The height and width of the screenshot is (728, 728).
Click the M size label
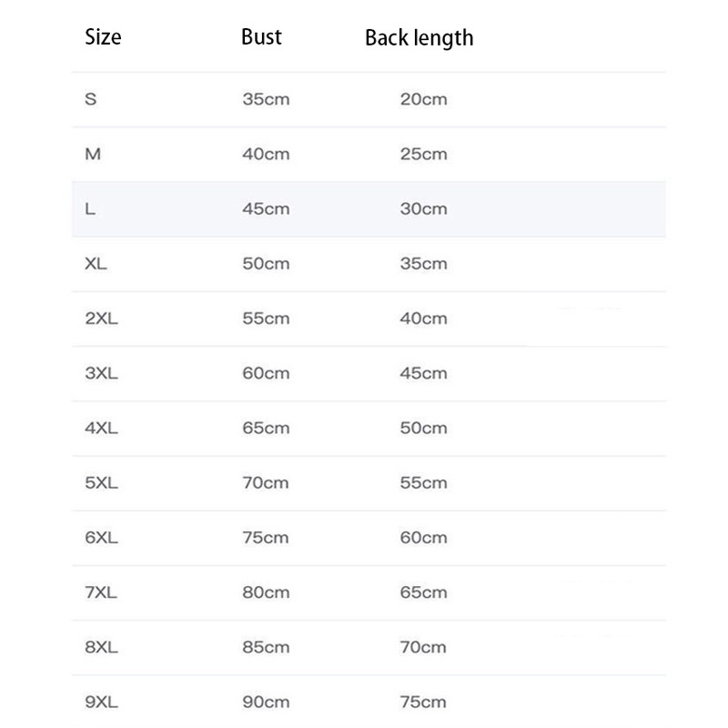pyautogui.click(x=92, y=154)
